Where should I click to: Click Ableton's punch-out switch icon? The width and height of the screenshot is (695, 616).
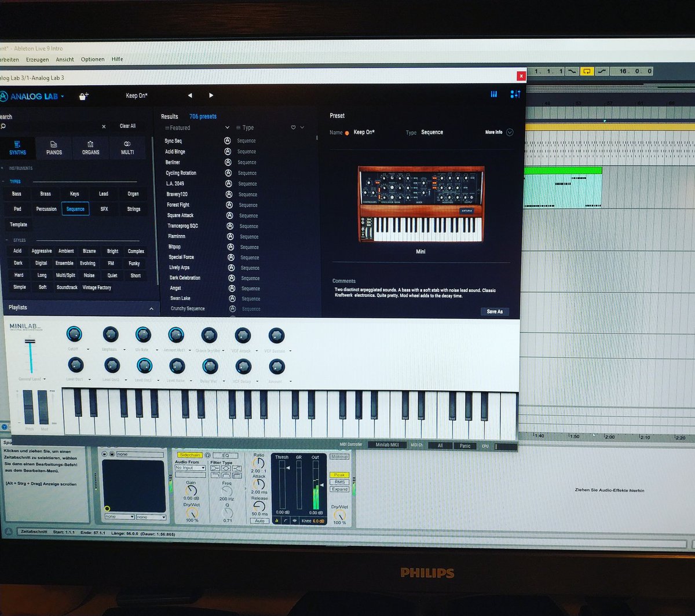(x=602, y=71)
